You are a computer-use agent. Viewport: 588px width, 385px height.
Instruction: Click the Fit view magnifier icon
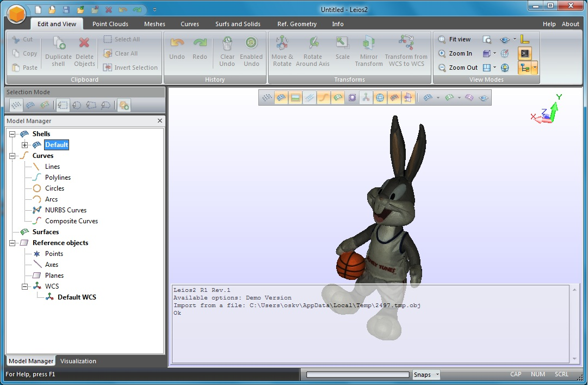pos(442,39)
